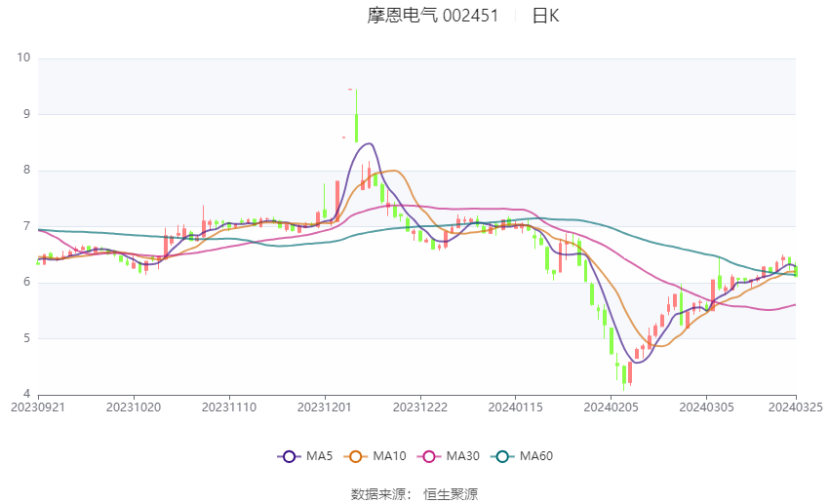Click the tall green candlestick peak near 9
This screenshot has height=504, width=829.
(356, 116)
